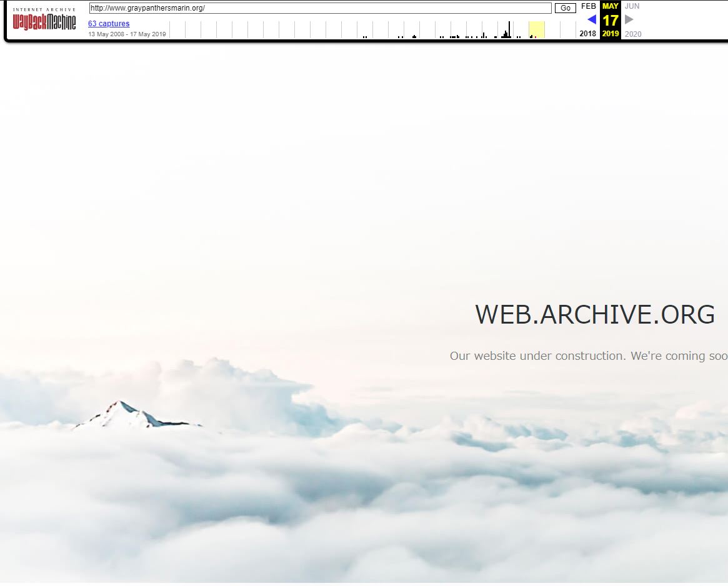Go to the 2018 previous year capture
The width and height of the screenshot is (728, 586).
588,34
